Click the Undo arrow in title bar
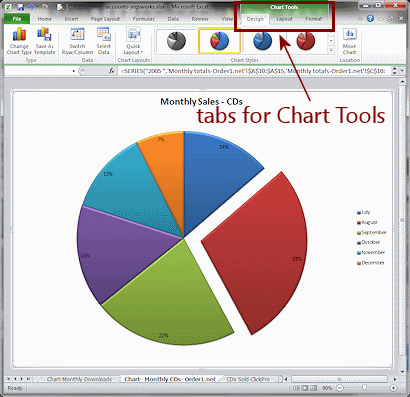This screenshot has width=410, height=397. (x=31, y=7)
